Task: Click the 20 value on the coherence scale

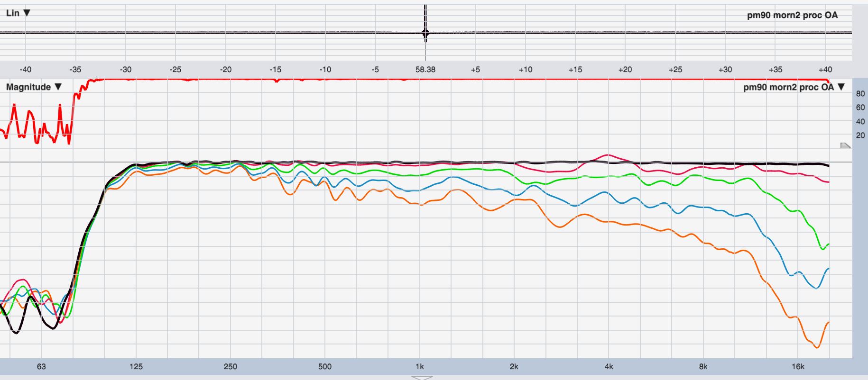Action: (x=860, y=136)
